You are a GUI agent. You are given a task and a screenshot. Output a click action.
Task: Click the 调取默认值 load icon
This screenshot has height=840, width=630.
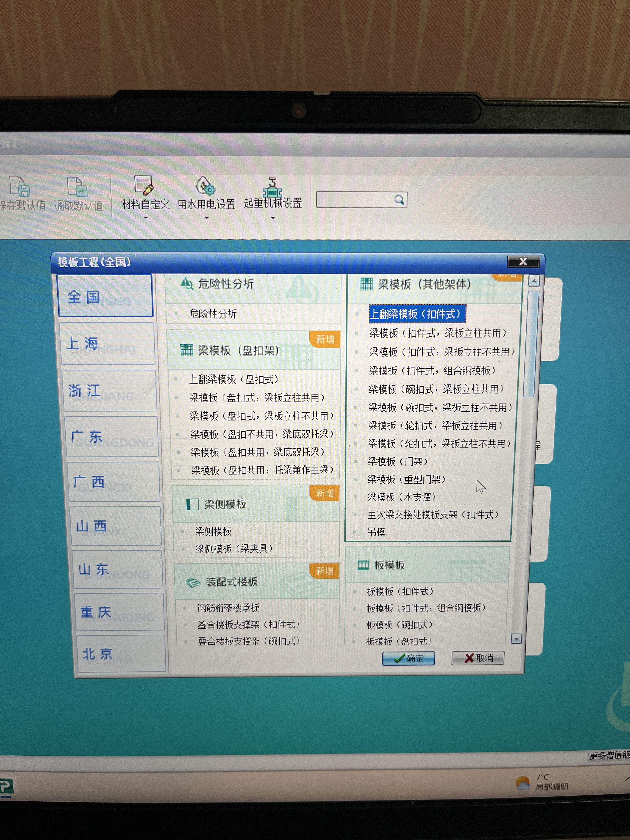point(77,187)
